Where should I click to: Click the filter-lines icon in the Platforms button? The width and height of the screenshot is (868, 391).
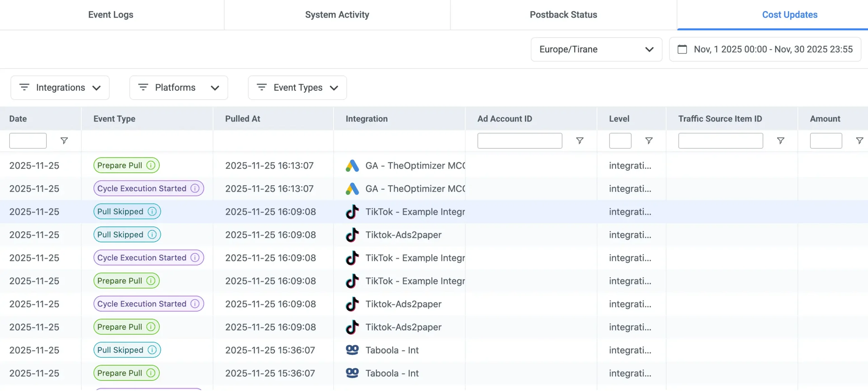click(143, 87)
